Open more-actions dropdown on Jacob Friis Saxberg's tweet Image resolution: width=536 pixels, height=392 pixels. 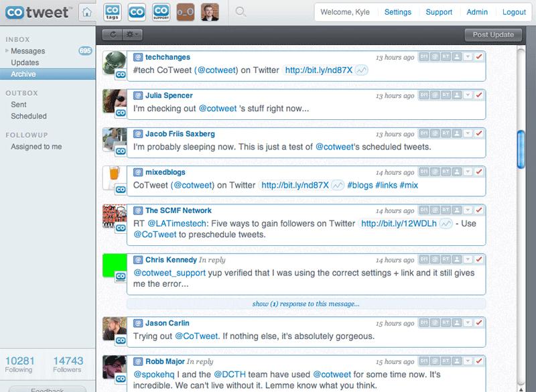pyautogui.click(x=468, y=133)
